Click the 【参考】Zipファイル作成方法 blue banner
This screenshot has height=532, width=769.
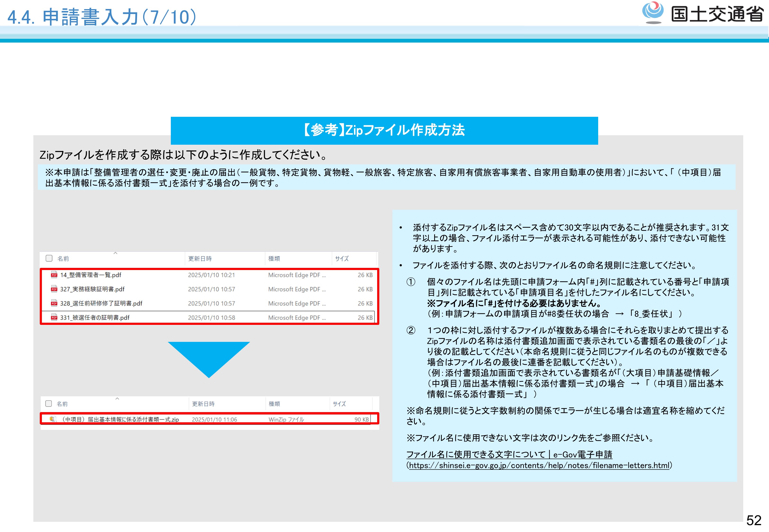click(384, 130)
